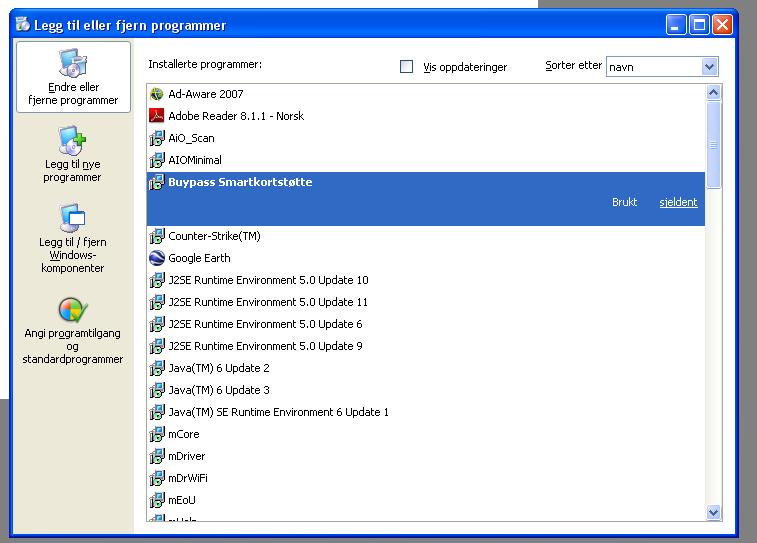Open Legg til nye programmer panel

[72, 154]
